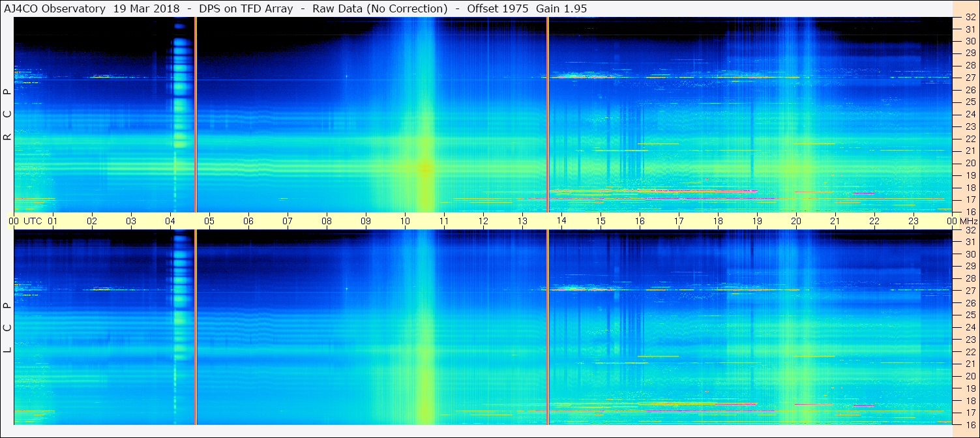
Task: Click the "32" MHz tick on RCP frequency scale
Action: pyautogui.click(x=970, y=17)
